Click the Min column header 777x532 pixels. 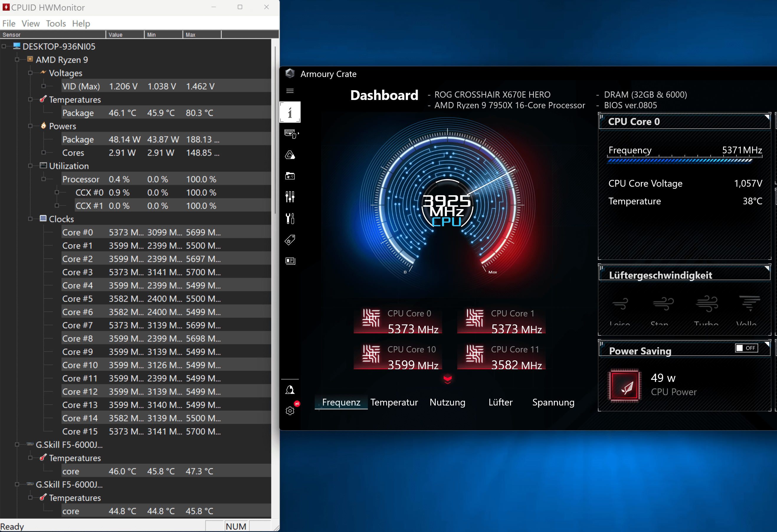[164, 35]
